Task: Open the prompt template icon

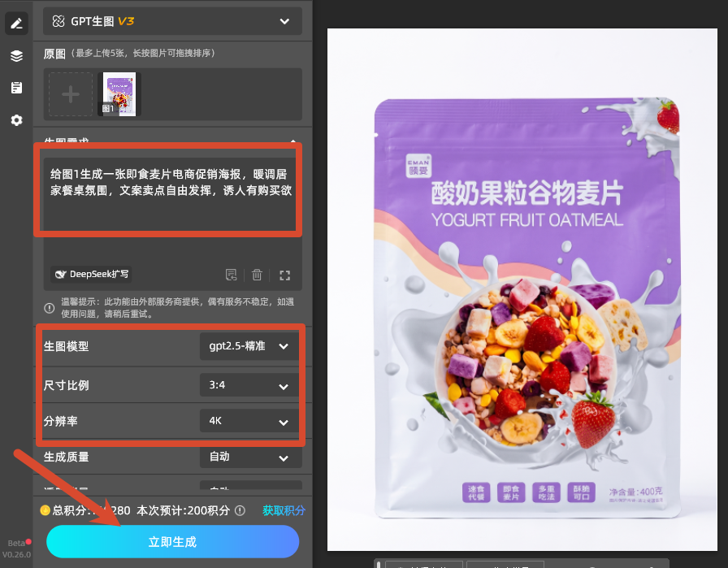Action: tap(232, 275)
